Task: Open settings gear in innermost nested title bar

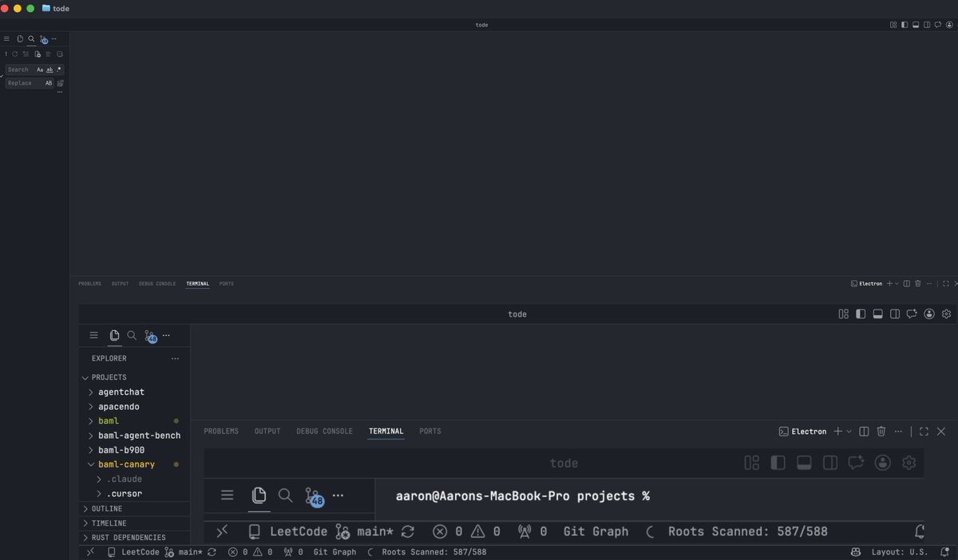Action: pos(909,463)
